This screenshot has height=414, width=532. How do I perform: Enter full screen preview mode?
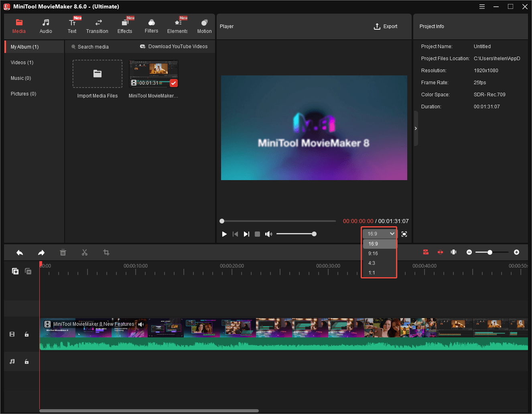coord(404,234)
